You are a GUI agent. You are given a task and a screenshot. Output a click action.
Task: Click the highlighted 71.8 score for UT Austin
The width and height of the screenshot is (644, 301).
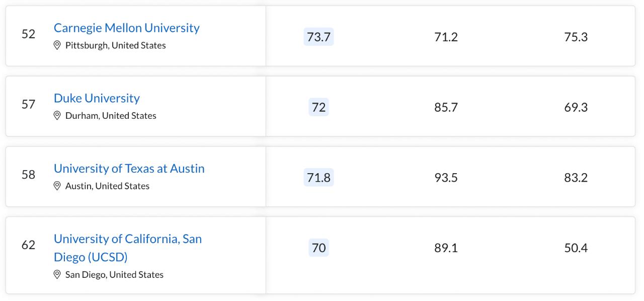pos(318,178)
